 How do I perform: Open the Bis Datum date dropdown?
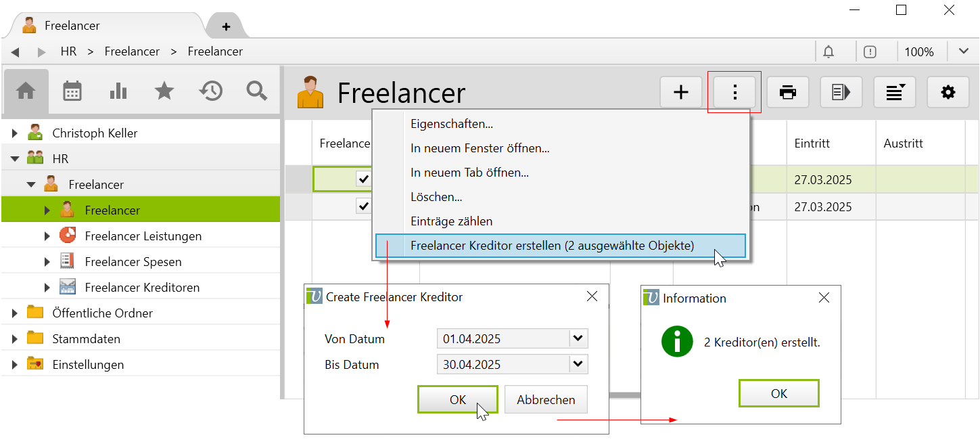tap(578, 364)
